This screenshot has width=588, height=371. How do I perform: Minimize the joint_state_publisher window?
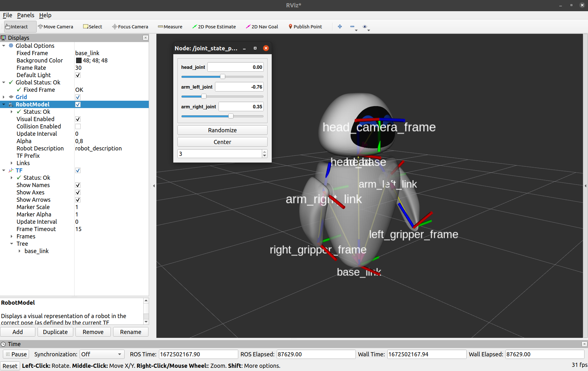tap(244, 48)
